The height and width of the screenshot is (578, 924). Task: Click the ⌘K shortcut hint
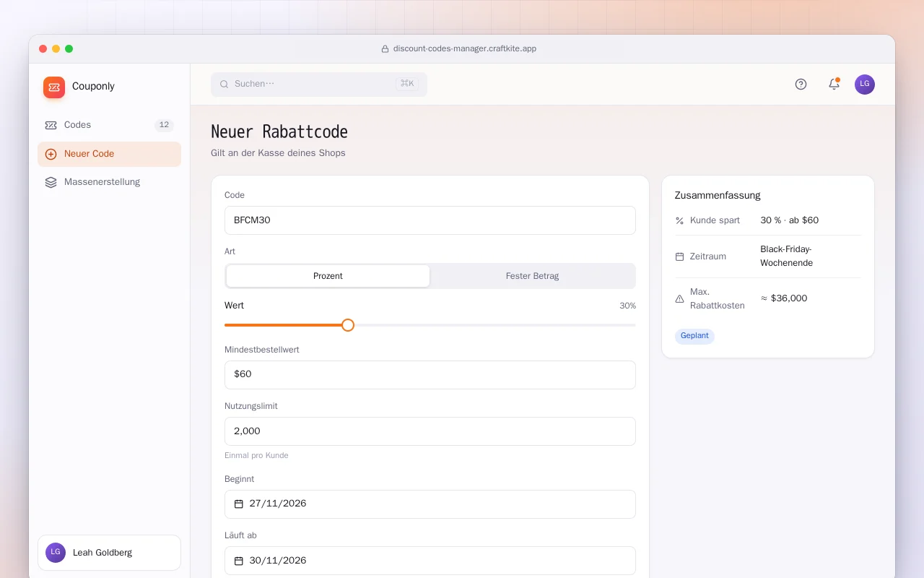click(407, 84)
